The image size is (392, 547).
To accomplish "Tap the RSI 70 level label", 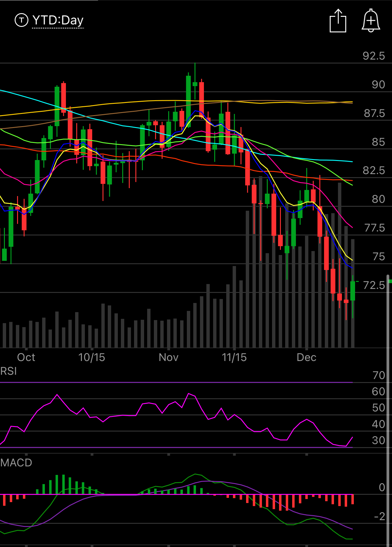I will (379, 375).
